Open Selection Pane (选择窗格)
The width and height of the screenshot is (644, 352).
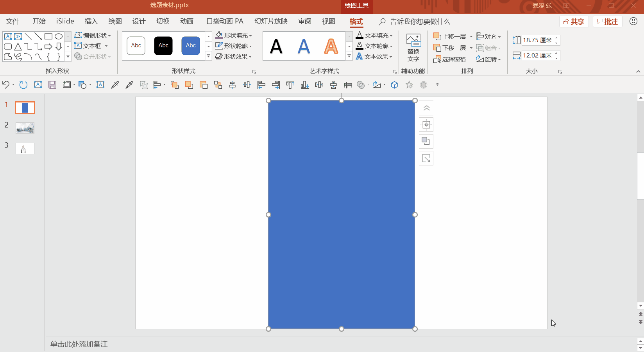[x=450, y=59]
